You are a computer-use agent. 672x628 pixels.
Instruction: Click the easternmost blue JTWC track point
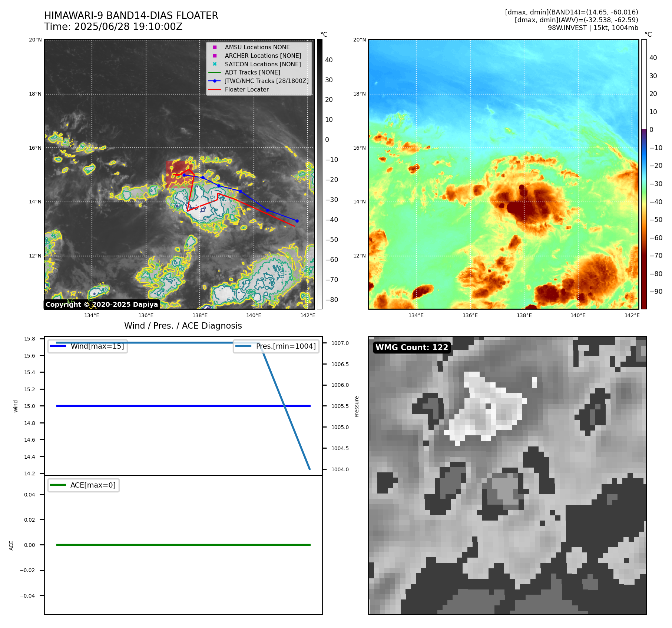[x=297, y=221]
